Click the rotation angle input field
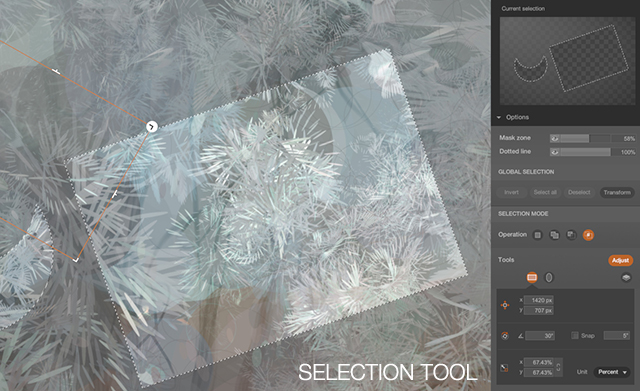 coord(540,335)
